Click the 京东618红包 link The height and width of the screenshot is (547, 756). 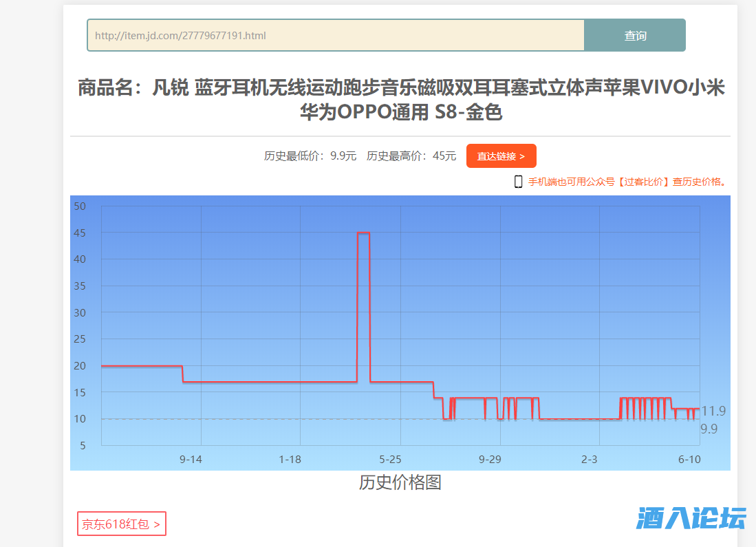click(122, 524)
